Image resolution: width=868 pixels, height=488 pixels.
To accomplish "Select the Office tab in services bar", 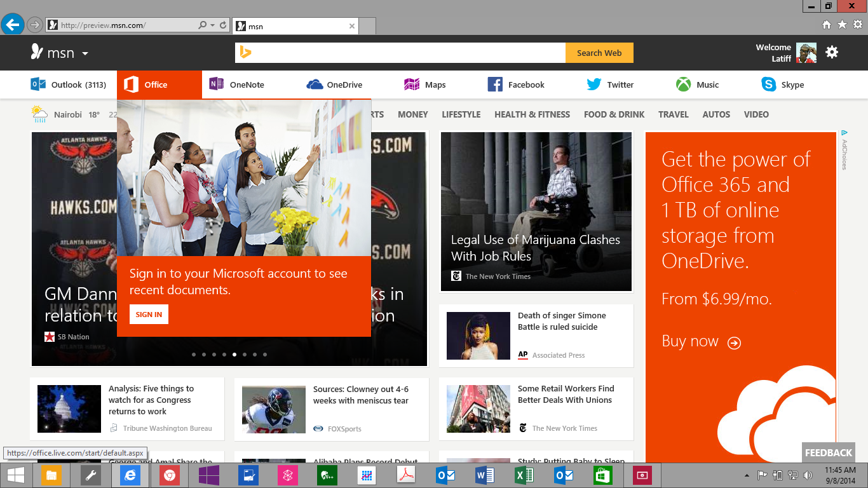I will [159, 85].
